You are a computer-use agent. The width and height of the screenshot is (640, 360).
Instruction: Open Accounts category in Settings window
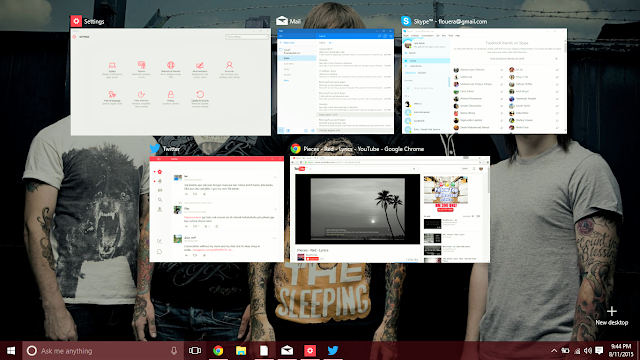point(229,69)
